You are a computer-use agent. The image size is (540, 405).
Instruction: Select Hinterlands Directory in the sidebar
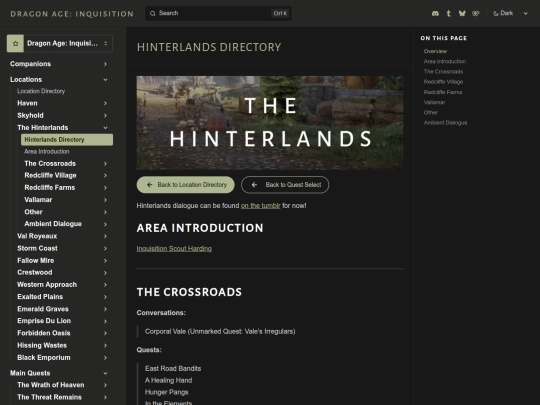pos(67,140)
